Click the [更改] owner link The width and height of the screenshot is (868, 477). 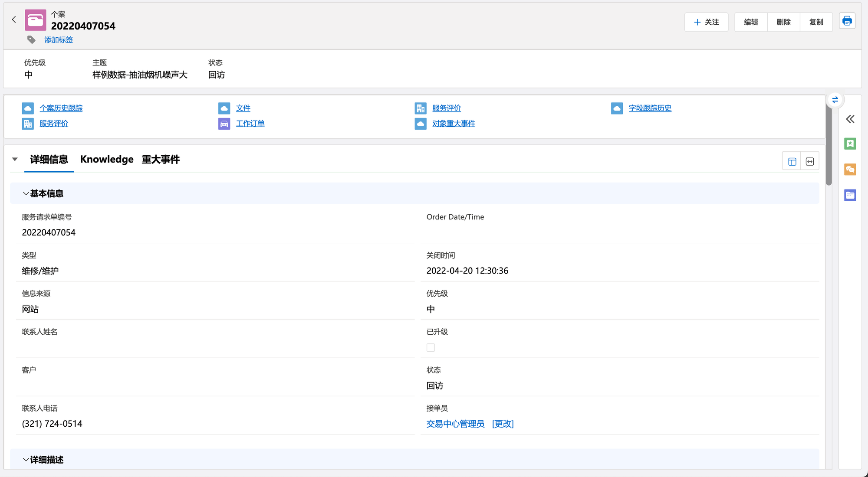click(503, 424)
